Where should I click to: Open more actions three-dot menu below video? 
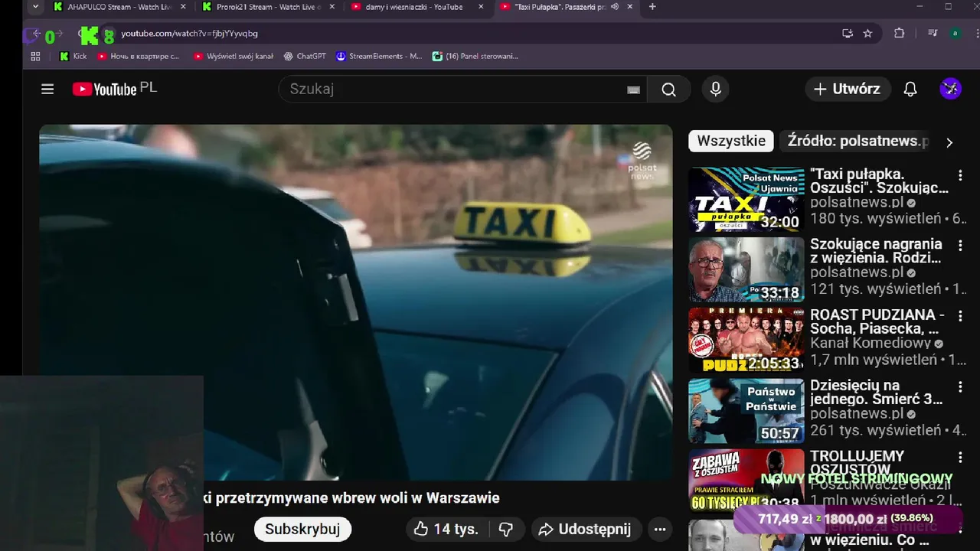click(x=660, y=529)
